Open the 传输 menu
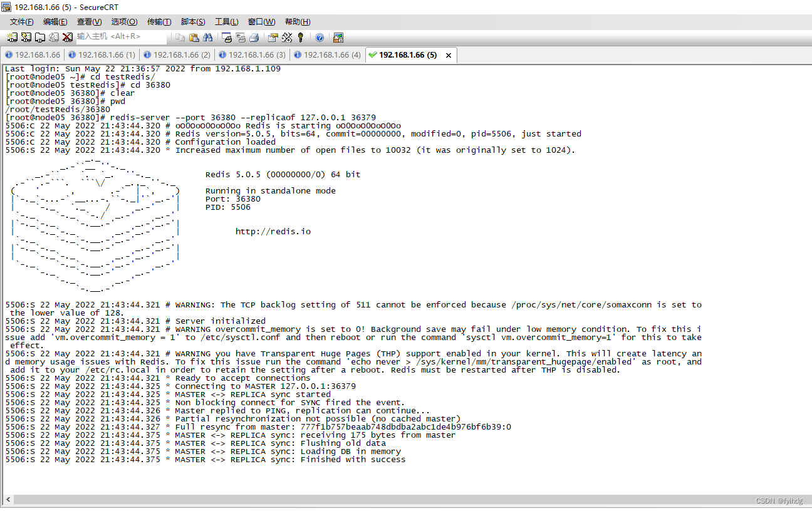The image size is (812, 511). [x=159, y=21]
